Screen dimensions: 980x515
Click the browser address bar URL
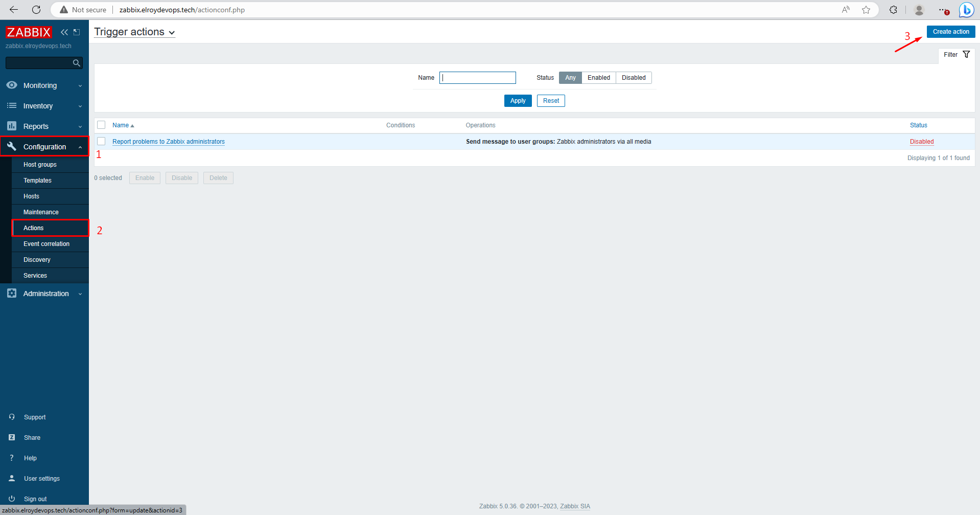click(x=182, y=10)
